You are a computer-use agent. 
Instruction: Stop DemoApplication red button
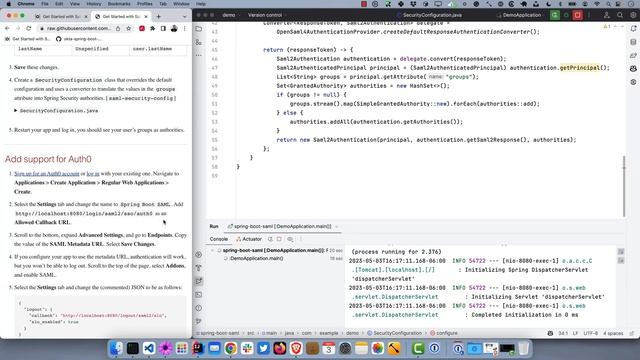click(x=578, y=15)
